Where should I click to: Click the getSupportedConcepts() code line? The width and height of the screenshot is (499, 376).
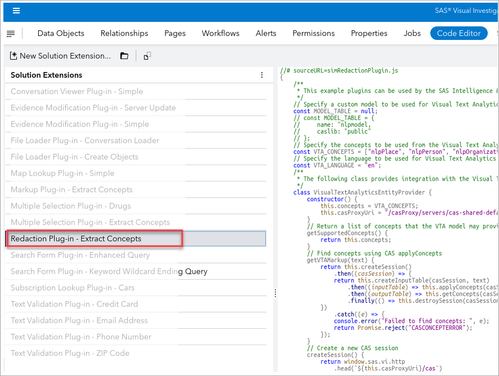(x=347, y=233)
